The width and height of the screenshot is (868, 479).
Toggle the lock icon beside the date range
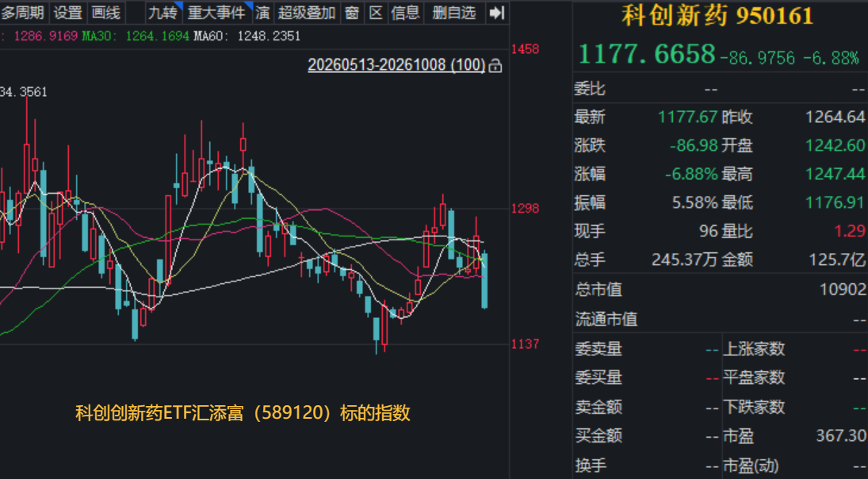[x=495, y=66]
